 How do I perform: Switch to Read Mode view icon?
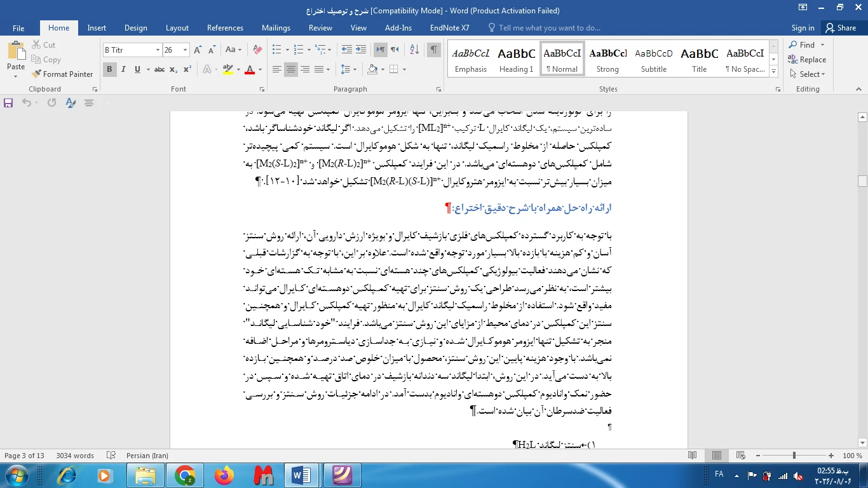[x=693, y=456]
